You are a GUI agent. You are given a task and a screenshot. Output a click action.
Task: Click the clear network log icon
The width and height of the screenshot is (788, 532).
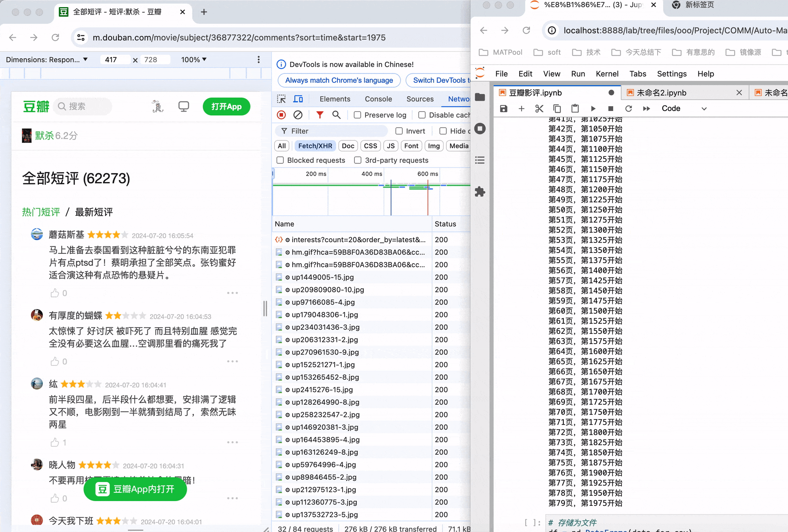click(298, 115)
